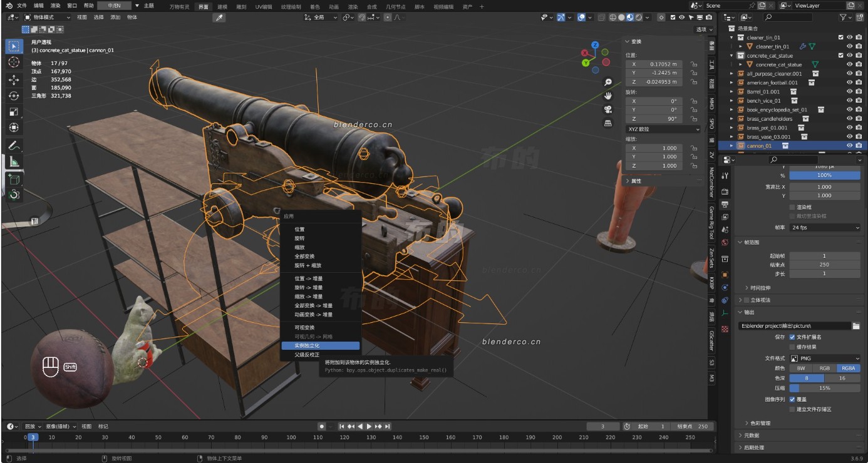The height and width of the screenshot is (463, 868).
Task: Toggle X-ray mode in viewport header
Action: click(x=601, y=18)
